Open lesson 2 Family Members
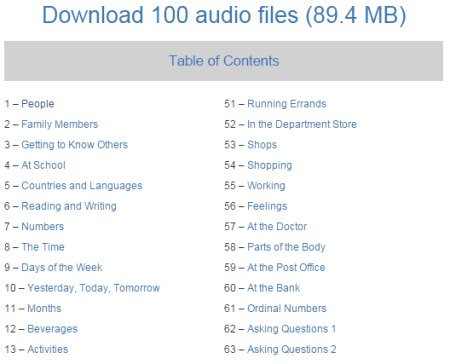Screen dimensions: 450x364 (60, 124)
